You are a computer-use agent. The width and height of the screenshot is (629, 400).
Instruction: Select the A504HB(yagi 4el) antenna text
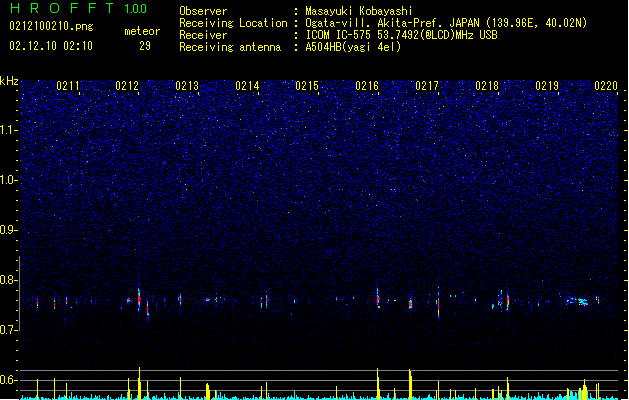(x=353, y=47)
